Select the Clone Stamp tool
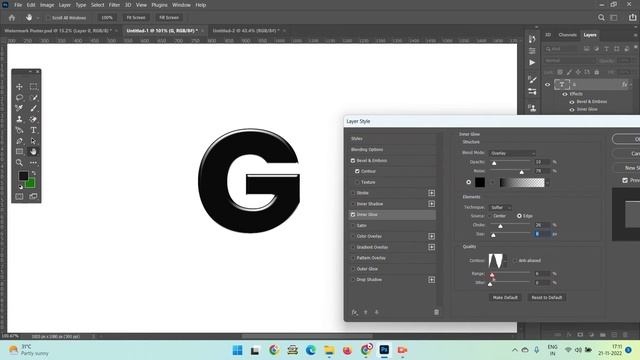Image resolution: width=640 pixels, height=360 pixels. coord(19,119)
